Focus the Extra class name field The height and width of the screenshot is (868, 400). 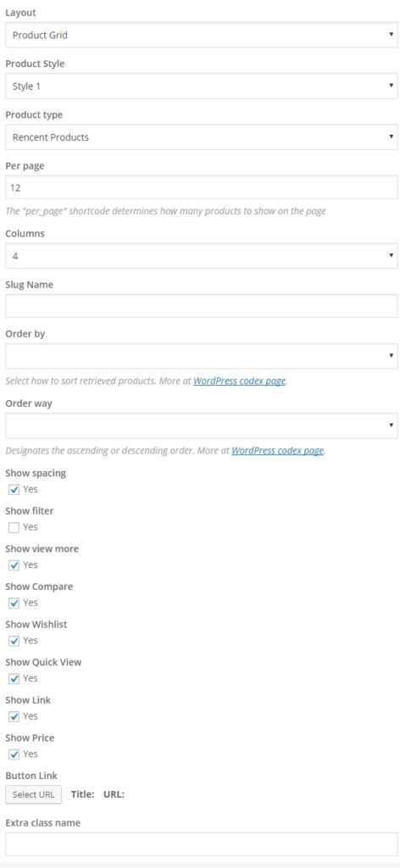click(202, 844)
